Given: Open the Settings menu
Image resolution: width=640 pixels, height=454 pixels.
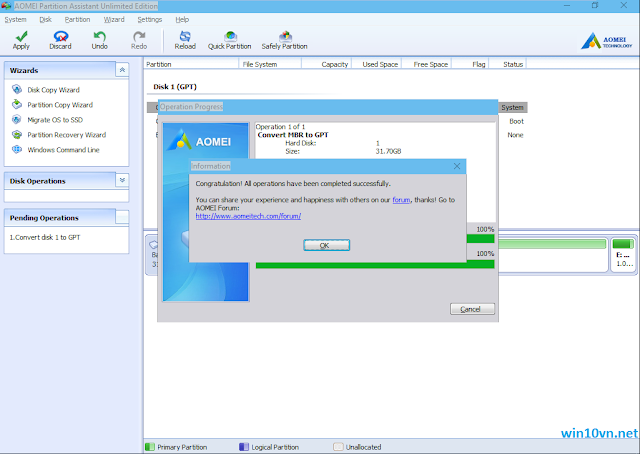Looking at the screenshot, I should click(149, 20).
